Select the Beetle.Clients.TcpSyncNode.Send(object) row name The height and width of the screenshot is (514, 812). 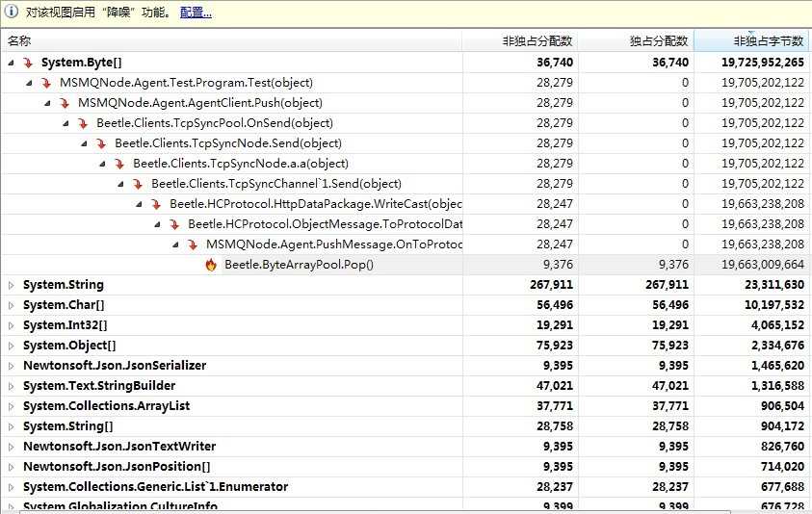(x=228, y=143)
